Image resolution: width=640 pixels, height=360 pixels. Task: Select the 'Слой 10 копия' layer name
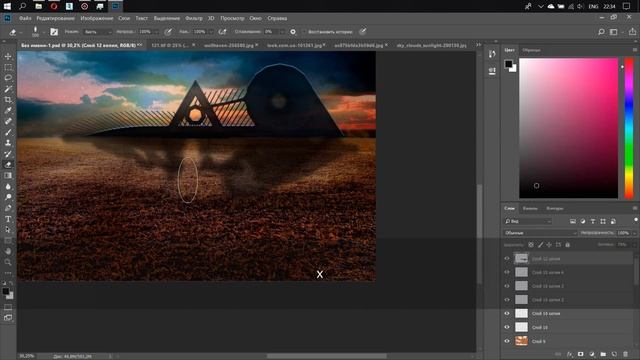click(546, 313)
